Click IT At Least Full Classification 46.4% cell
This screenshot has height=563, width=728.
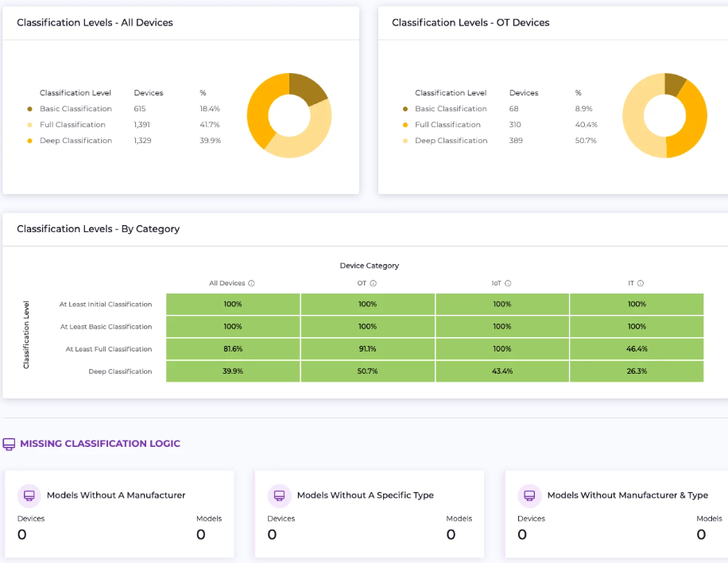coord(637,349)
